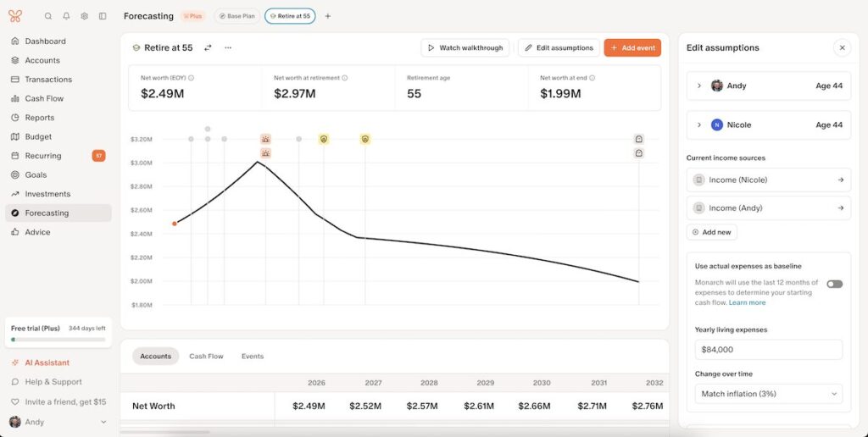This screenshot has width=868, height=437.
Task: Open Cash Flow in the sidebar
Action: (58, 98)
